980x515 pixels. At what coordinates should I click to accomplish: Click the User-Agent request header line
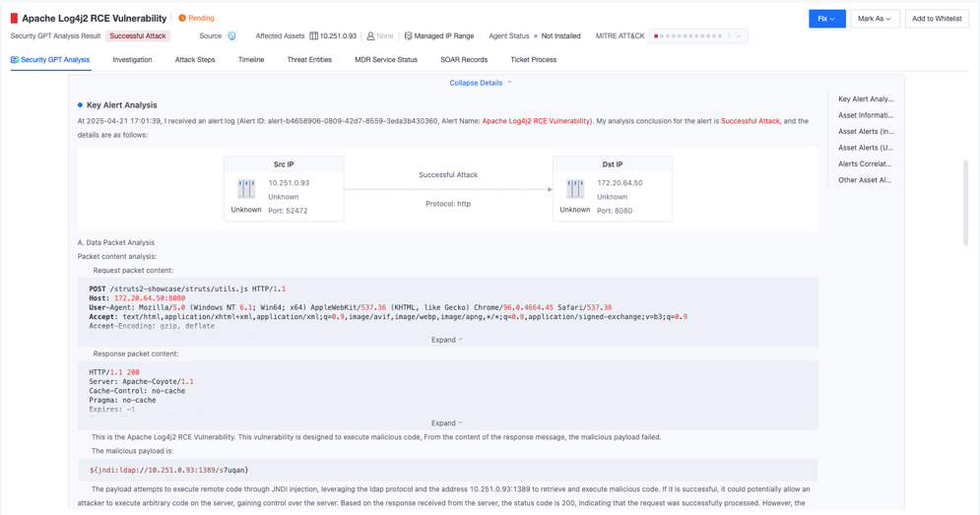(x=351, y=307)
